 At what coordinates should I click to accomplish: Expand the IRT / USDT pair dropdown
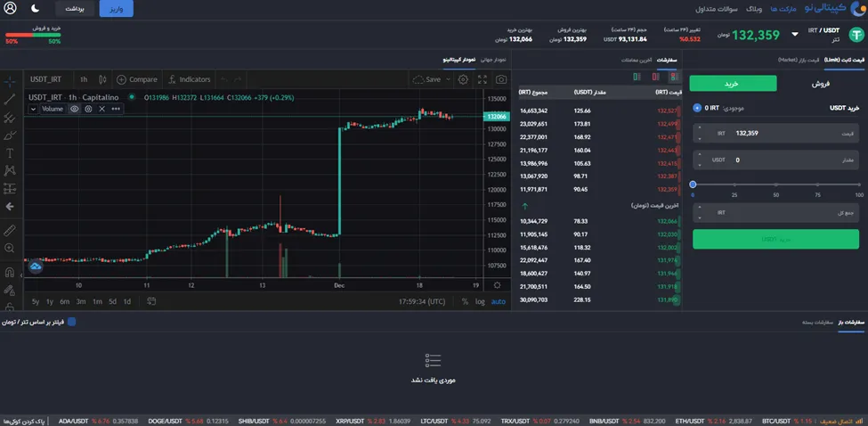coord(795,35)
